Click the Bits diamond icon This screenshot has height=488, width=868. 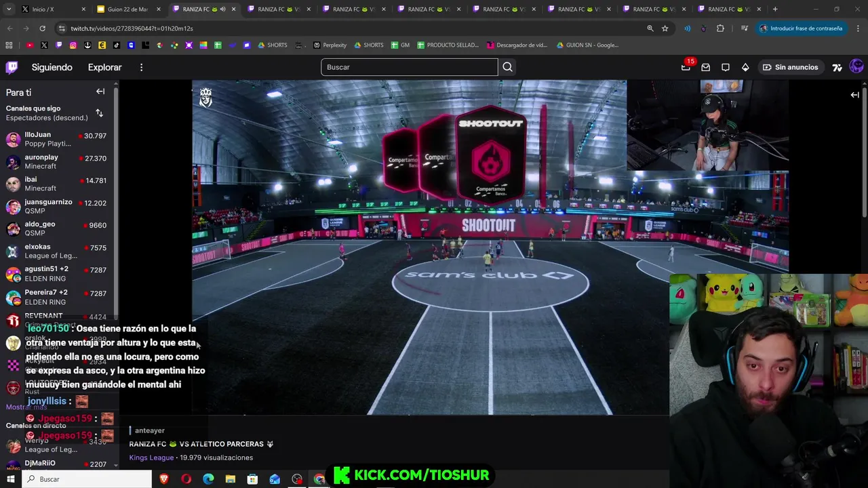click(x=745, y=67)
